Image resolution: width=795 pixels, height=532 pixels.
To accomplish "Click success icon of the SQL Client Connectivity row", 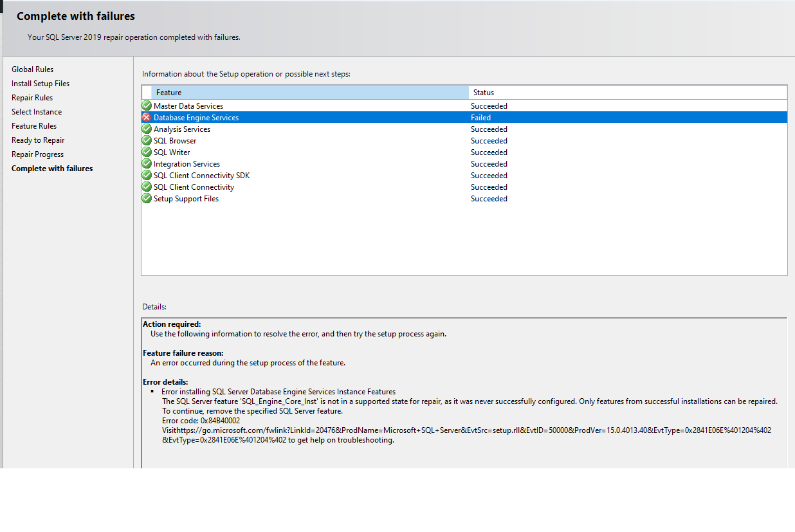I will click(x=147, y=187).
